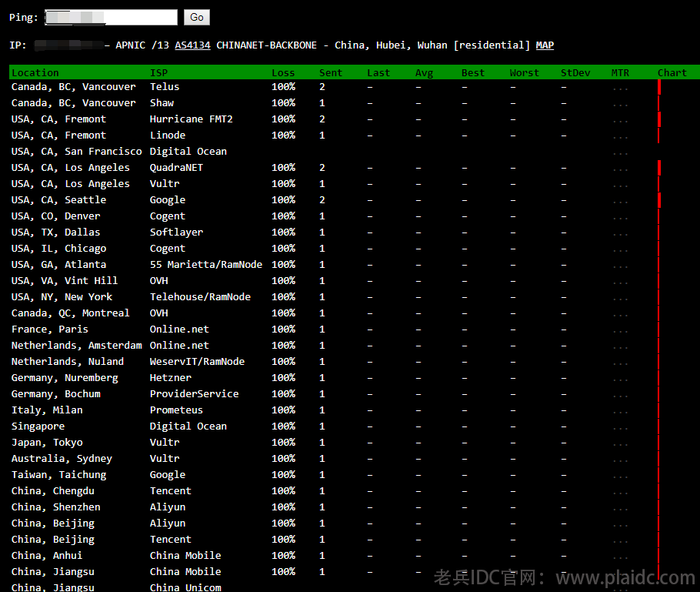Select the WeservIT/RamNode cell
Image resolution: width=700 pixels, height=592 pixels.
click(x=197, y=362)
